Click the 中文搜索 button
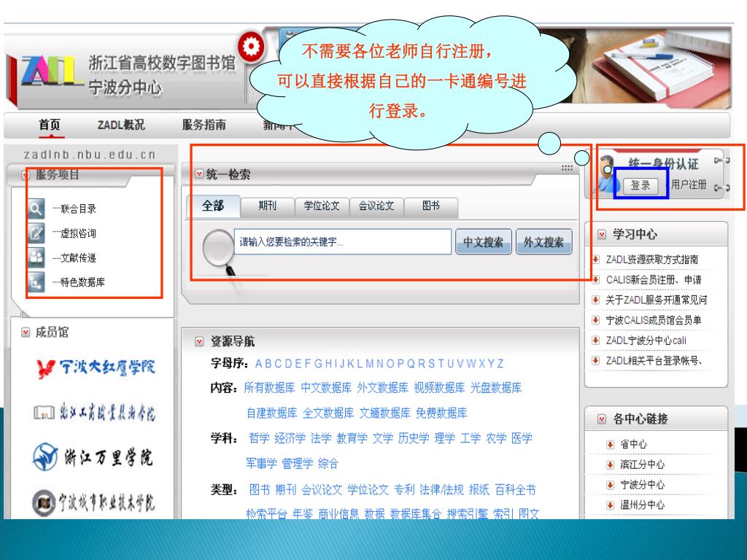Image resolution: width=747 pixels, height=560 pixels. (x=484, y=242)
